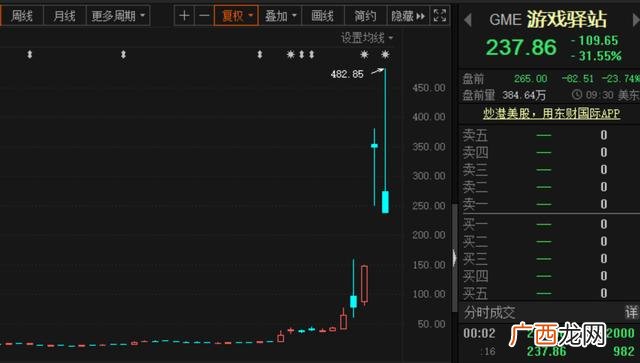Image resolution: width=640 pixels, height=363 pixels.
Task: Click the 50.00 price axis label
Action: click(x=431, y=324)
